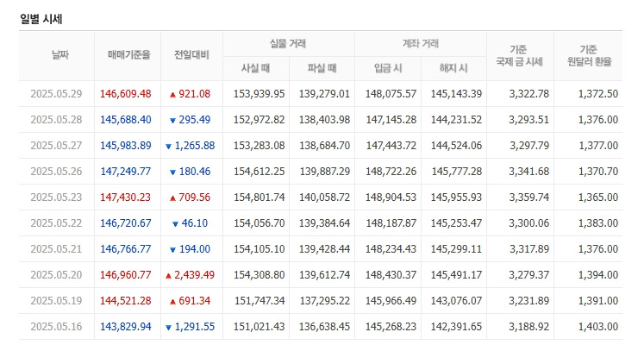Click the deposit price 148,075.57
This screenshot has width=644, height=351.
(391, 94)
